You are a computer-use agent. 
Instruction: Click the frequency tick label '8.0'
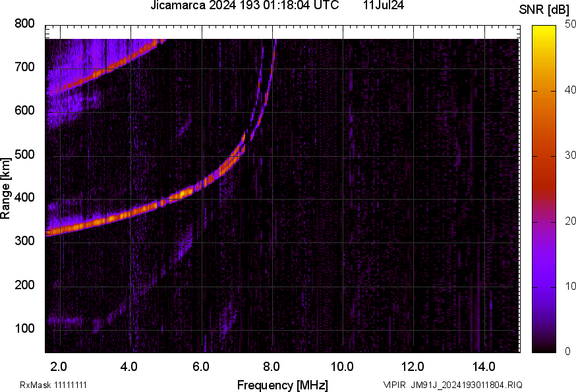pos(271,366)
